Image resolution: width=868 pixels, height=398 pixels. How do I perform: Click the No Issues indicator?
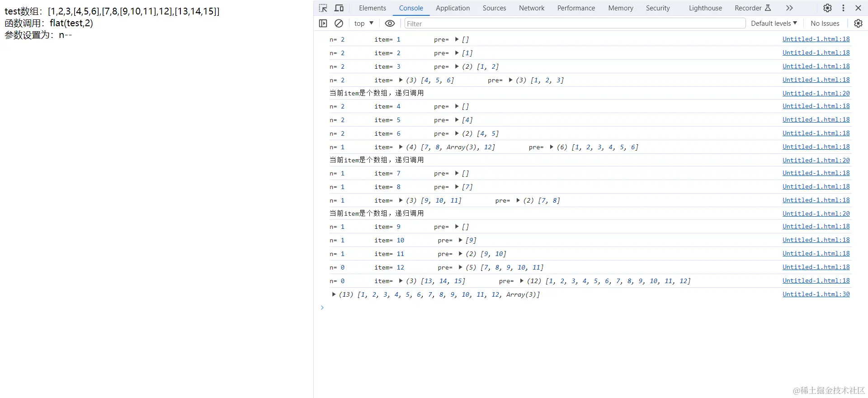tap(825, 24)
